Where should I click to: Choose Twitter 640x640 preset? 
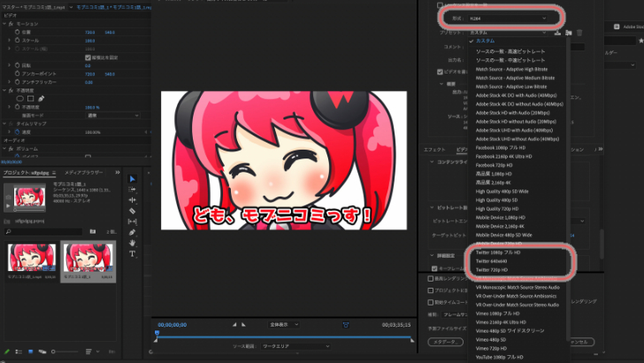point(491,261)
